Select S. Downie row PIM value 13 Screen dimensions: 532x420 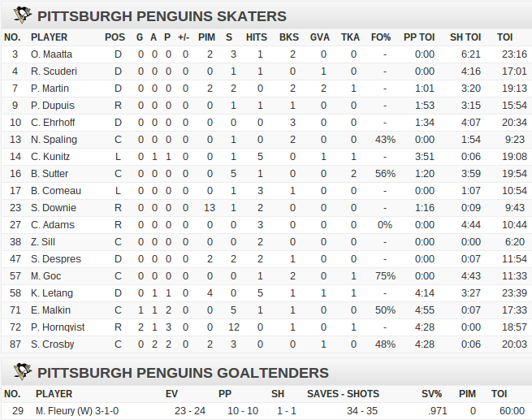(210, 208)
